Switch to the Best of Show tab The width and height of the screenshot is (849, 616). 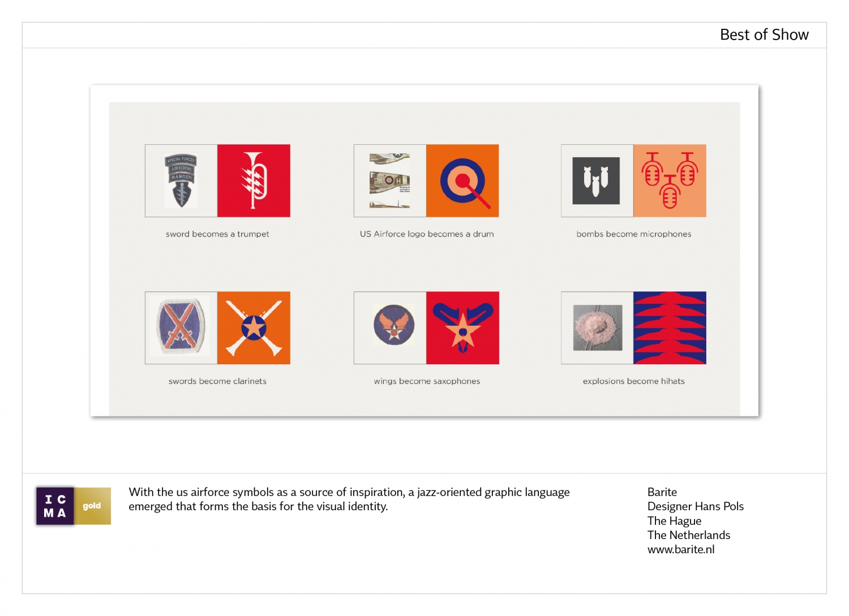pos(764,35)
